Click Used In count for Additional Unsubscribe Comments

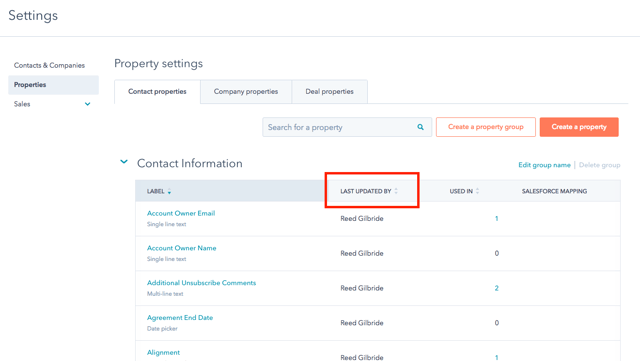point(496,288)
